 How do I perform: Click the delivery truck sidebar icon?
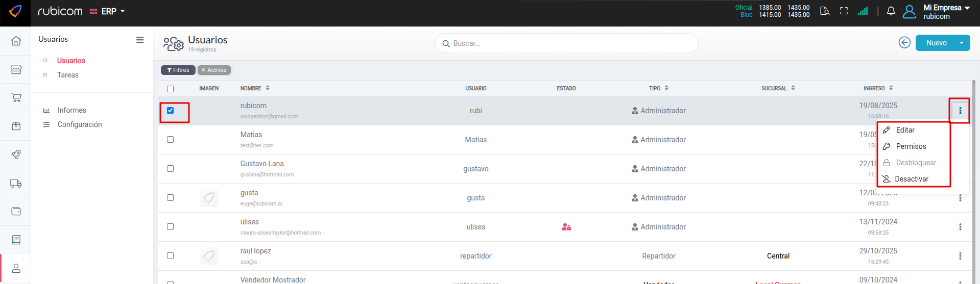coord(16,183)
